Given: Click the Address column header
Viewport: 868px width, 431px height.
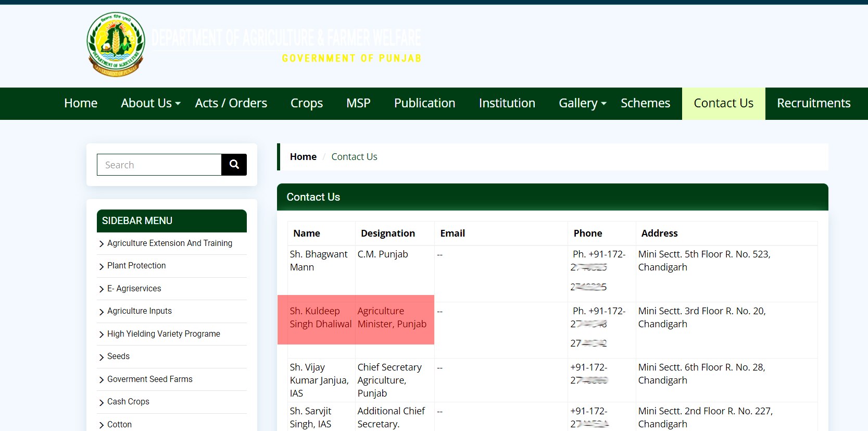Looking at the screenshot, I should click(x=726, y=233).
